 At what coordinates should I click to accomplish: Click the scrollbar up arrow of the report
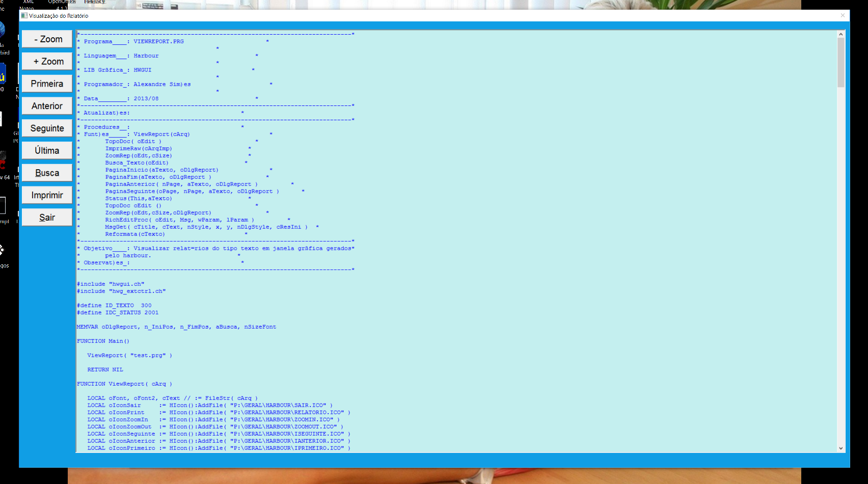coord(840,34)
